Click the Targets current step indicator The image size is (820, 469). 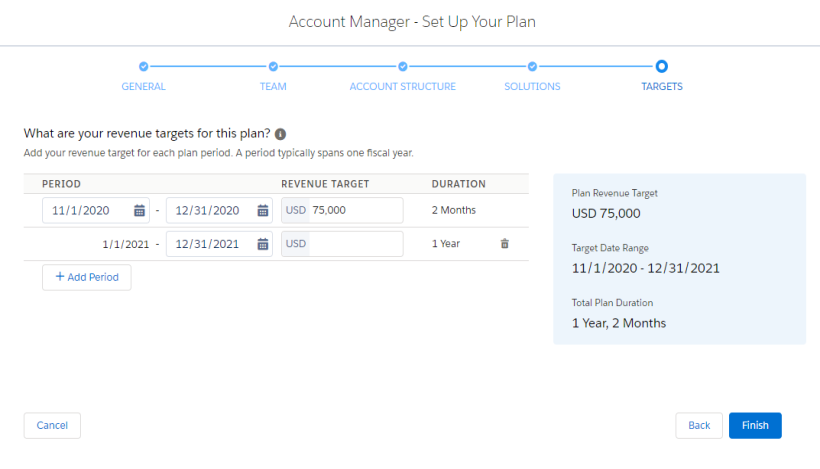(662, 66)
